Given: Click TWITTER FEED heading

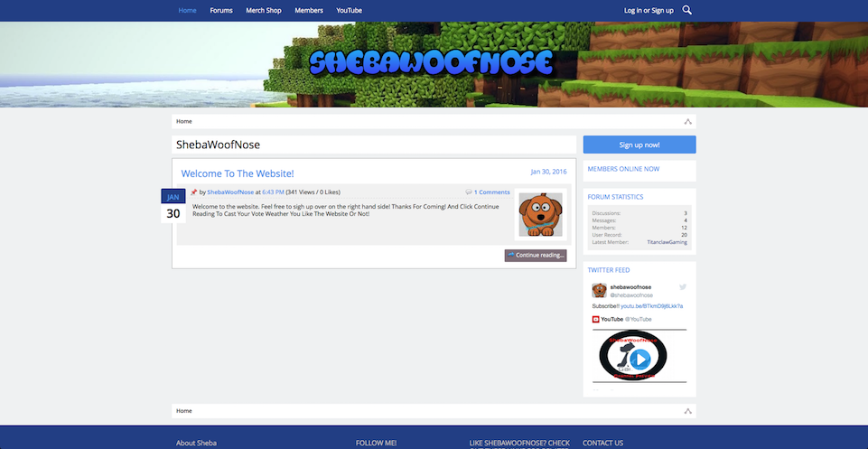Looking at the screenshot, I should [x=609, y=270].
